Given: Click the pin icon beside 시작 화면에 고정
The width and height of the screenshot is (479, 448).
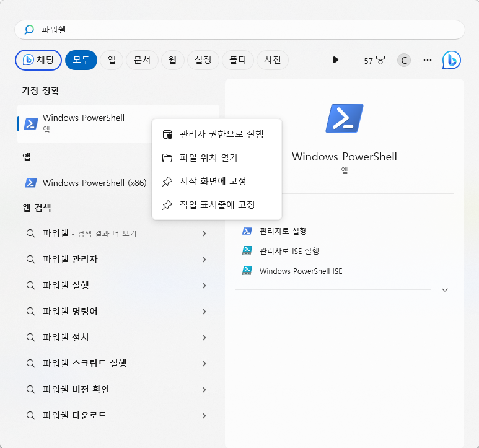Looking at the screenshot, I should coord(167,182).
